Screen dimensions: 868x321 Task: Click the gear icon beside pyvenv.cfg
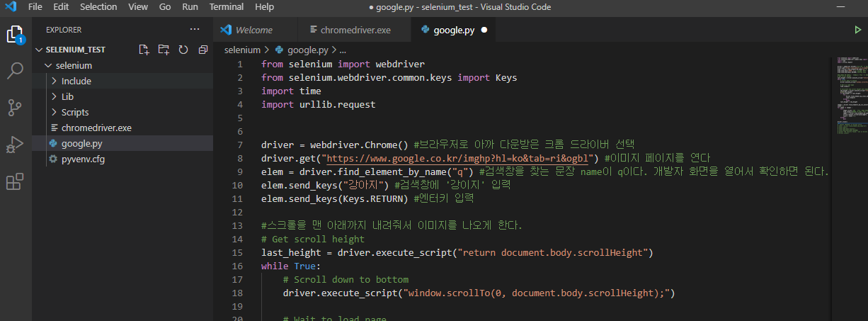click(x=53, y=159)
